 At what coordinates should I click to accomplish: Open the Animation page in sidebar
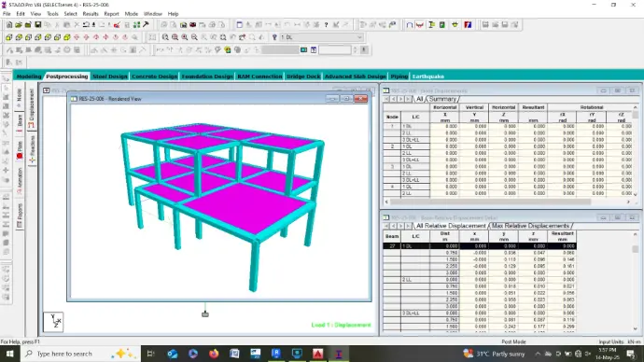[x=20, y=181]
